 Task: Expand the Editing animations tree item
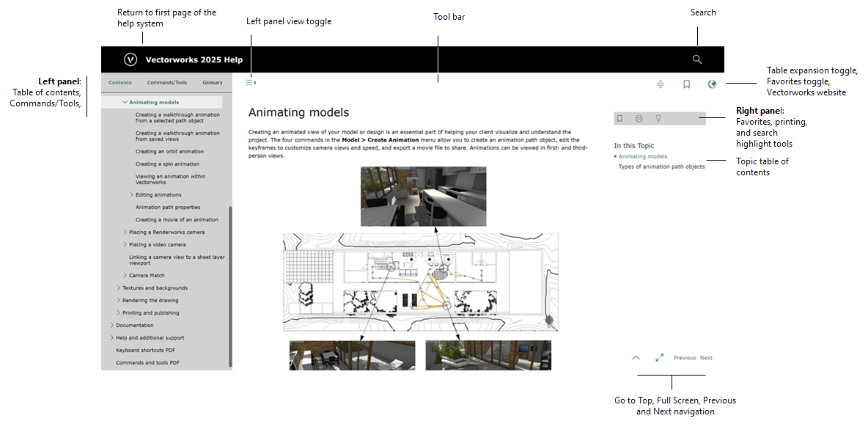coord(132,195)
